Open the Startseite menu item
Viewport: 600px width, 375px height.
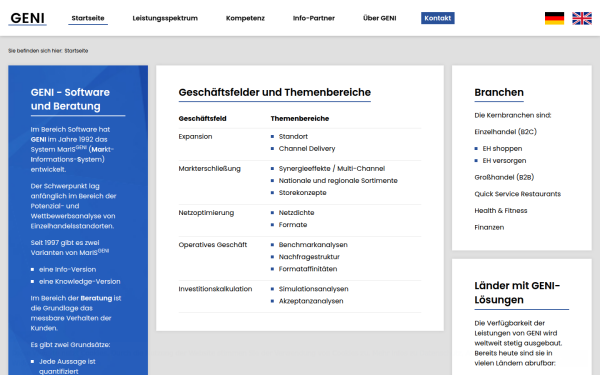[x=88, y=18]
